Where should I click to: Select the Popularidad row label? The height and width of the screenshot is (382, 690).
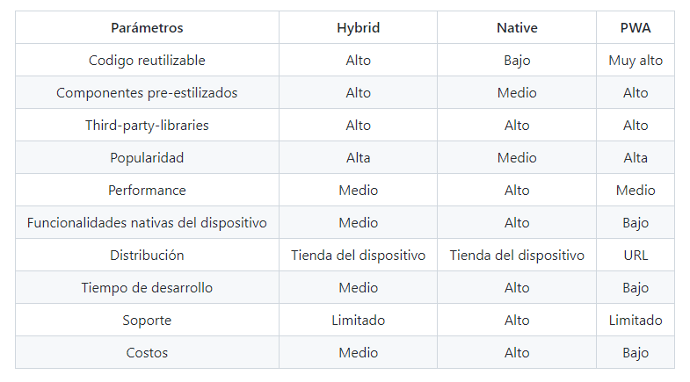(x=147, y=158)
